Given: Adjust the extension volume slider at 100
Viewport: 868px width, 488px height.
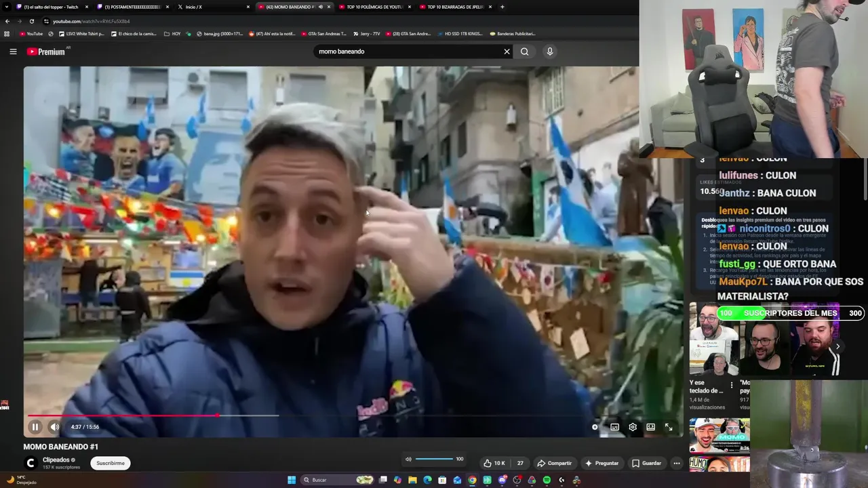Looking at the screenshot, I should 434,459.
